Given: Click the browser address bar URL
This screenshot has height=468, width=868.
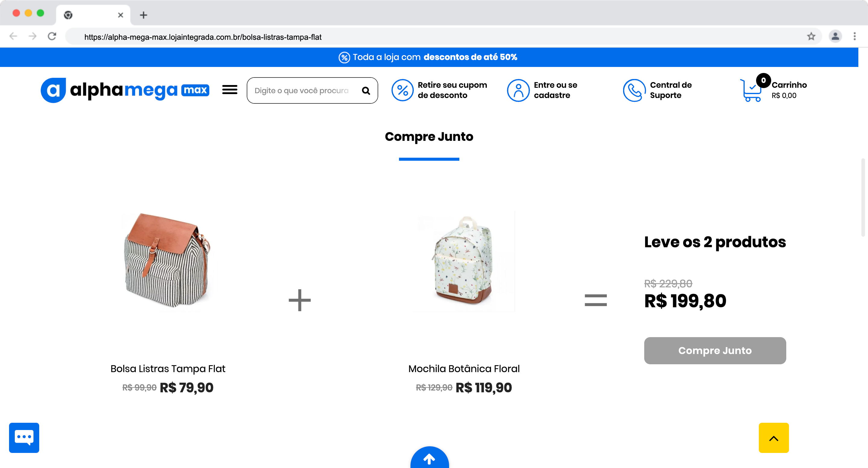Looking at the screenshot, I should [203, 37].
